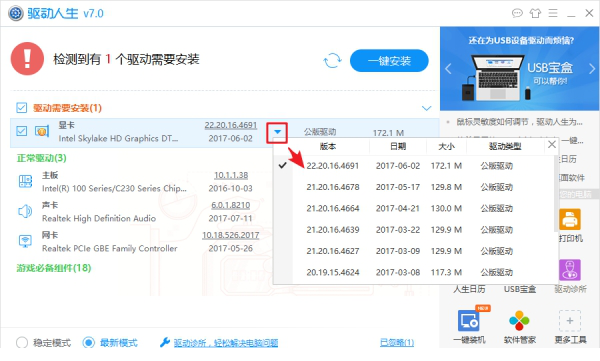Expand the 游戏必备组件(18) section
Viewport: 600px width, 361px height.
point(54,268)
